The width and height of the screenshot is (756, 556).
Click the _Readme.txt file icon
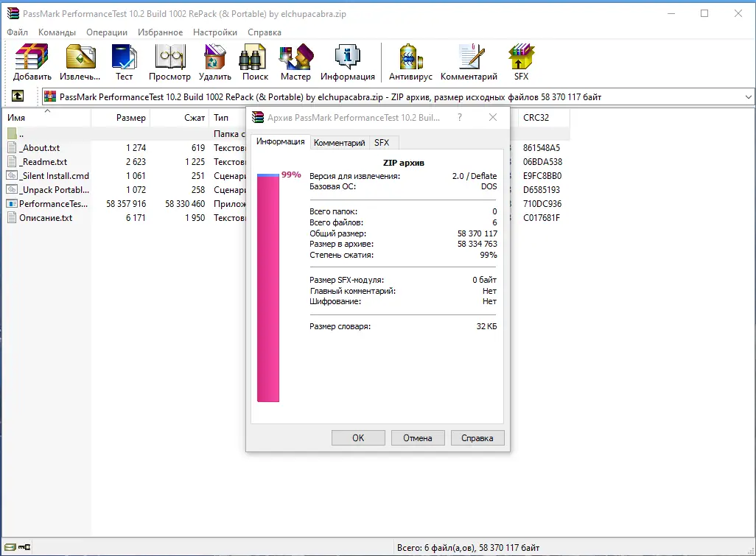pos(12,162)
